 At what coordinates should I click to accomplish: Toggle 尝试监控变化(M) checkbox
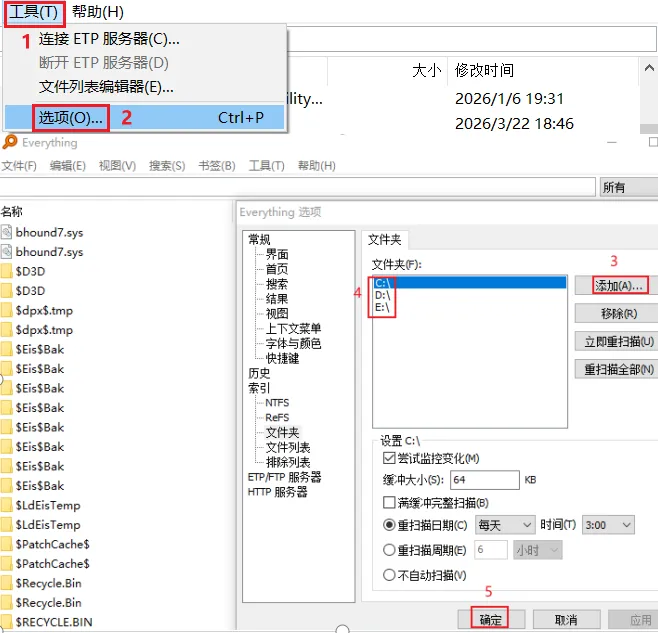pos(389,458)
